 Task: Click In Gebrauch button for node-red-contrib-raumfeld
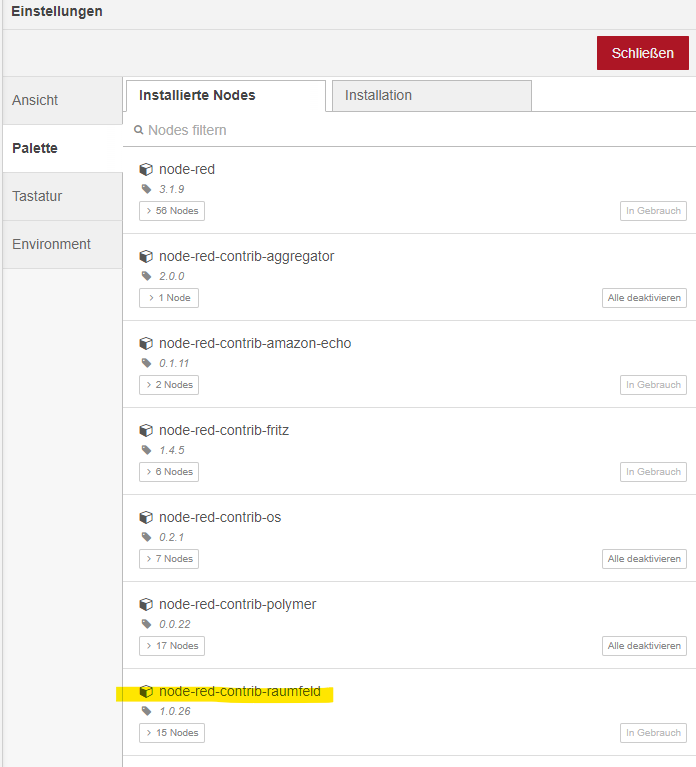653,733
